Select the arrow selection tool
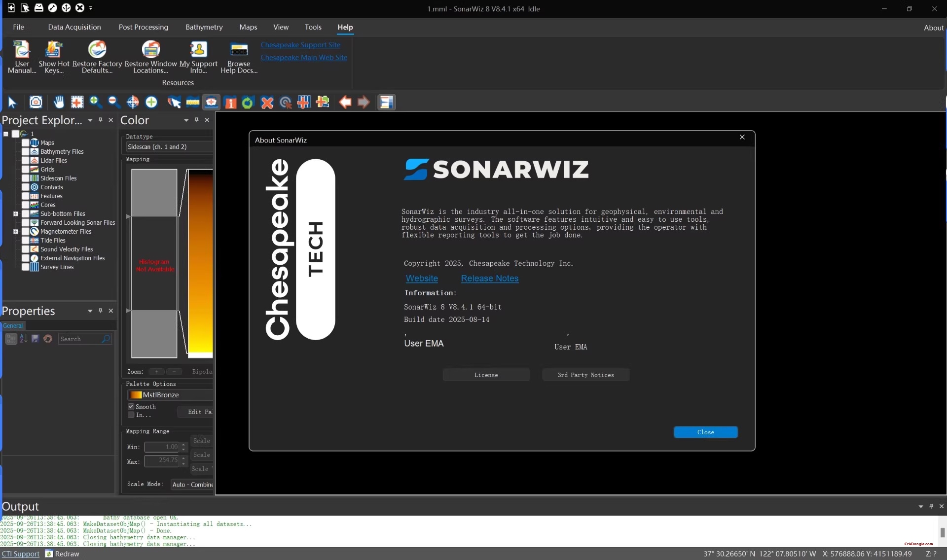 tap(12, 102)
